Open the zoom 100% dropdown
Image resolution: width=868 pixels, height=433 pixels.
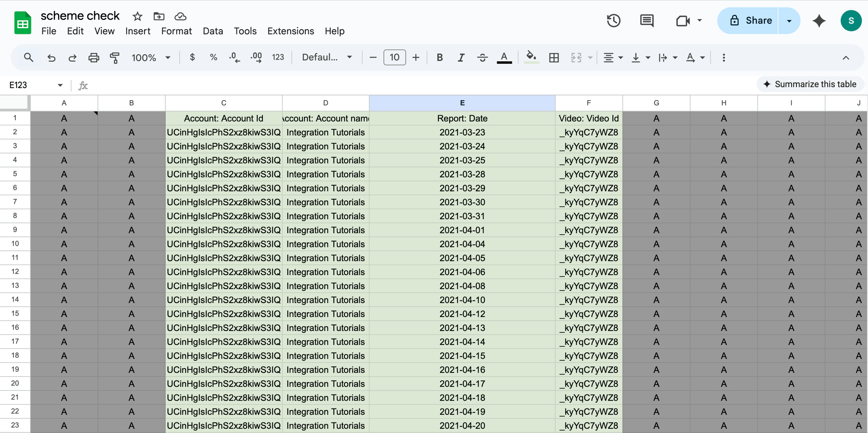tap(151, 58)
